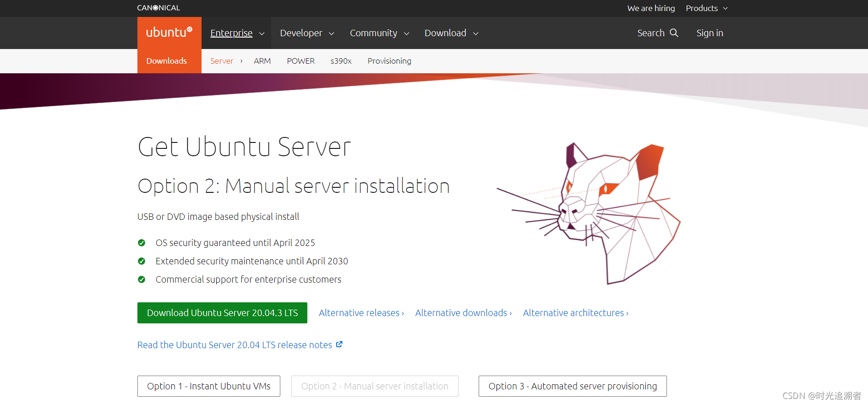
Task: Open Alternative releases link
Action: coord(361,313)
